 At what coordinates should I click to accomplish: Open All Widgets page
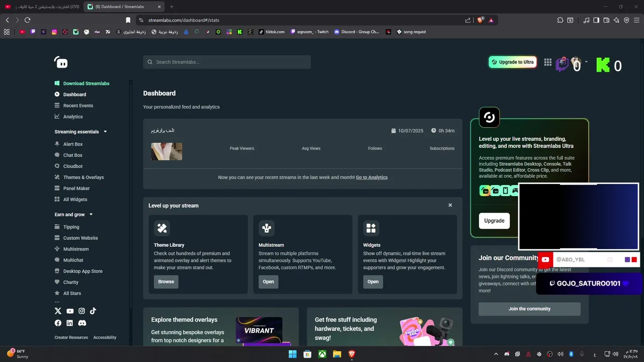click(x=70, y=200)
